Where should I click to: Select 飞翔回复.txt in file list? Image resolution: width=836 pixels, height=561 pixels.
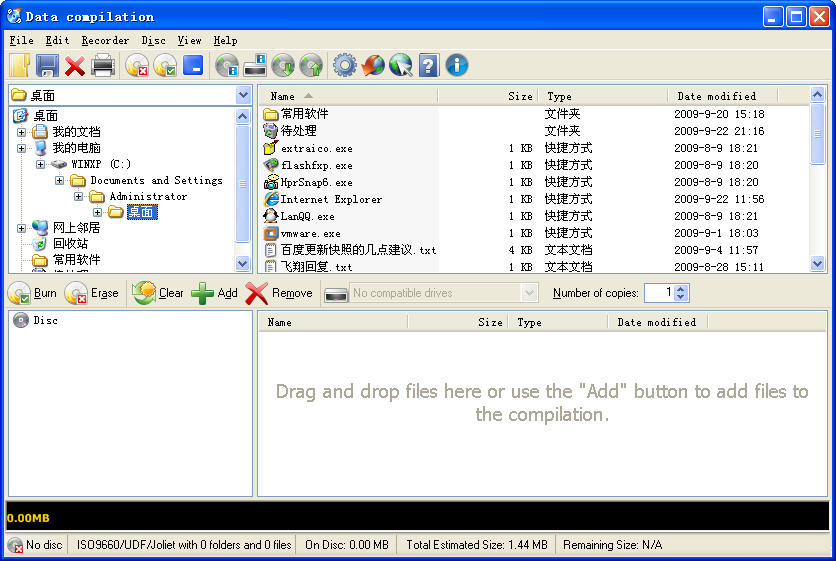click(x=317, y=267)
